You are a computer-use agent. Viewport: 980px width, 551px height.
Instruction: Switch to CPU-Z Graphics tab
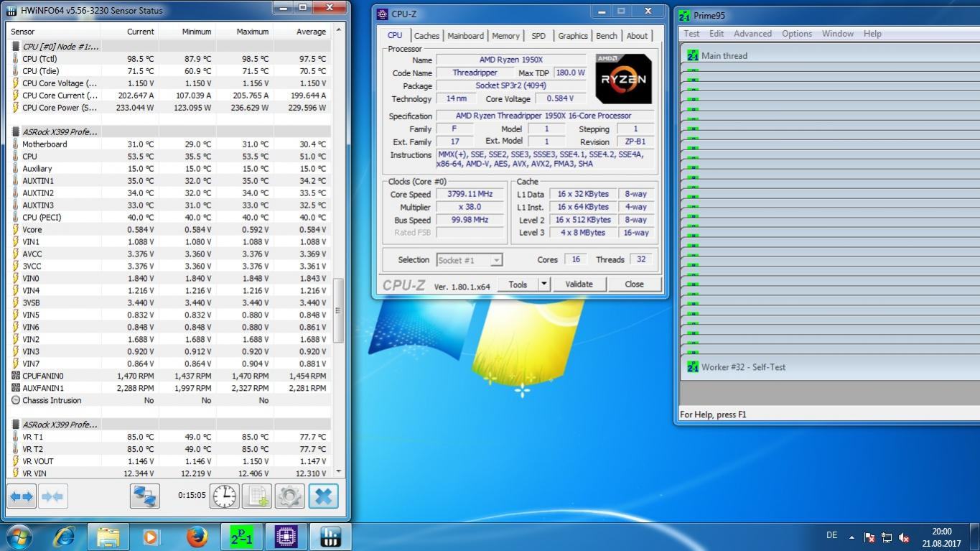click(573, 36)
